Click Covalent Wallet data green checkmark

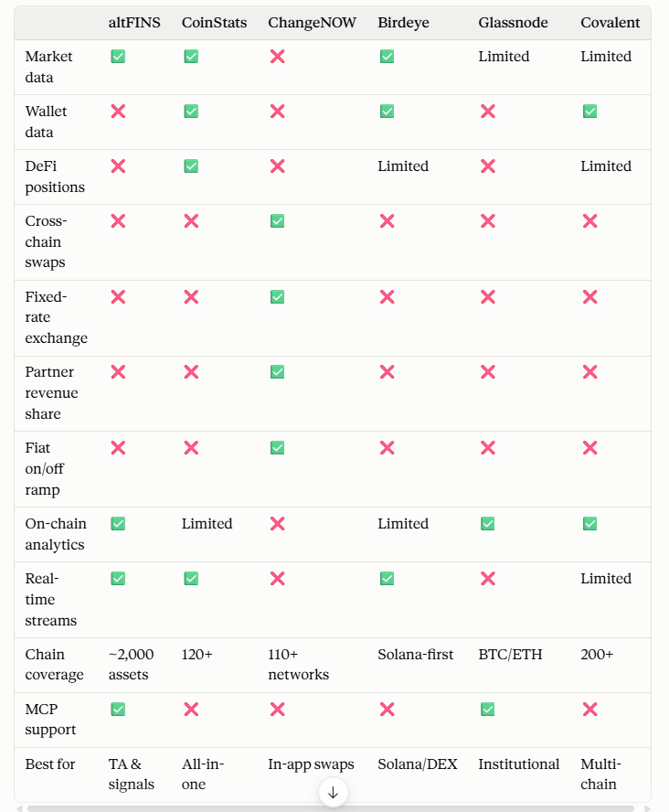[589, 112]
